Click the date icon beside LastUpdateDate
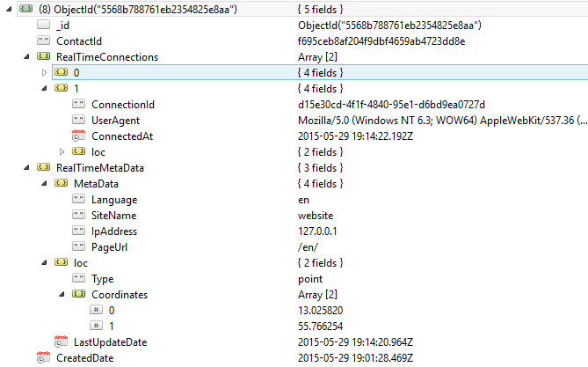The height and width of the screenshot is (367, 588). click(61, 341)
